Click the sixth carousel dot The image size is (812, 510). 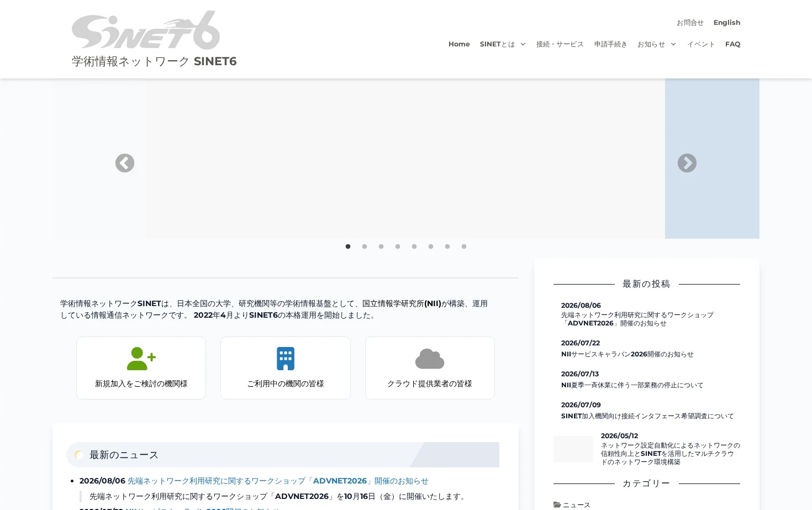click(431, 246)
